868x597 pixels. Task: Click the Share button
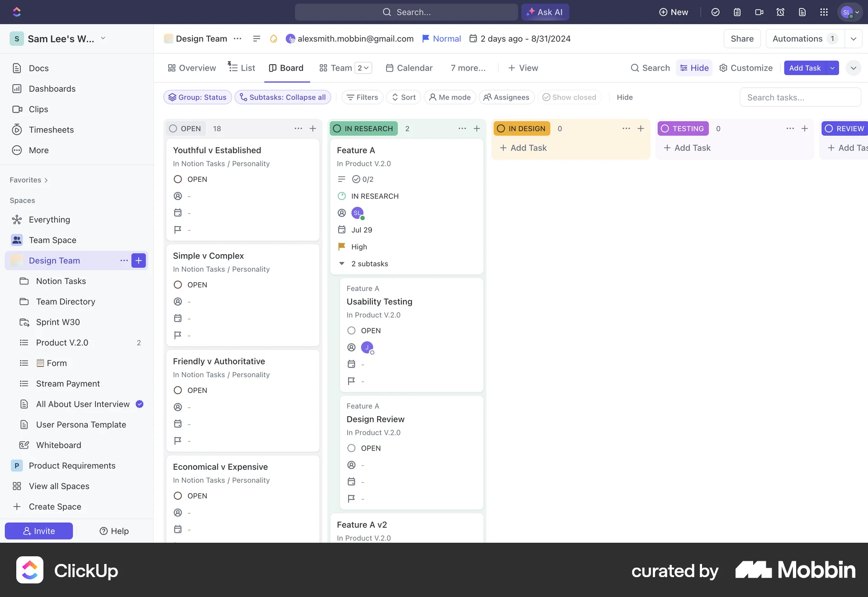pyautogui.click(x=742, y=38)
